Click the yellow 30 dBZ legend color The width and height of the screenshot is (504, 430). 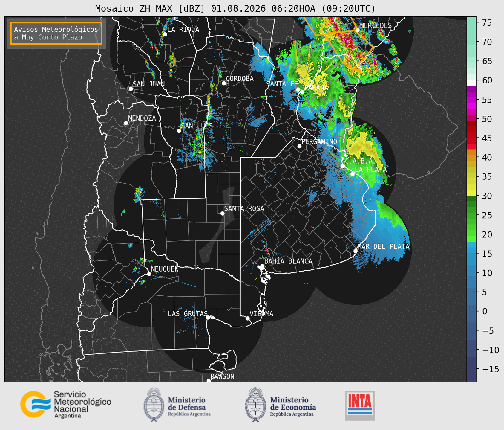tap(471, 193)
